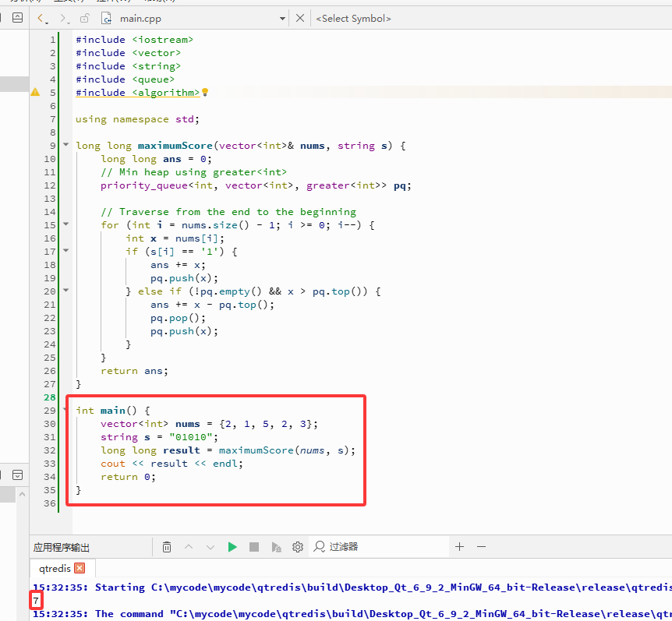Click the priority_queue declaration on line 12
672x621 pixels.
(256, 185)
